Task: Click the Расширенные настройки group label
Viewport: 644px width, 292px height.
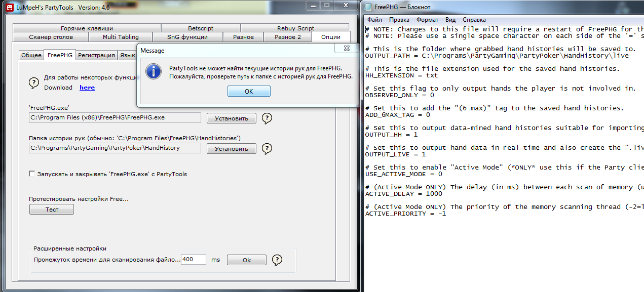Action: click(x=70, y=248)
